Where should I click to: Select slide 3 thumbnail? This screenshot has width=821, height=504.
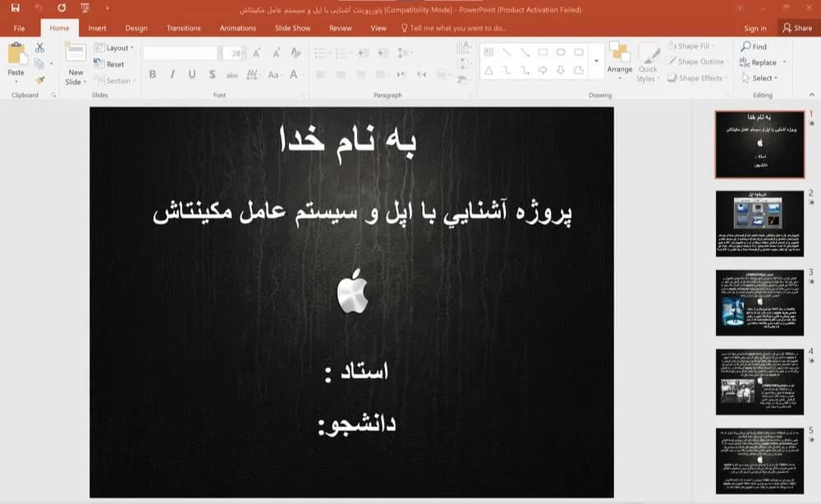(759, 303)
